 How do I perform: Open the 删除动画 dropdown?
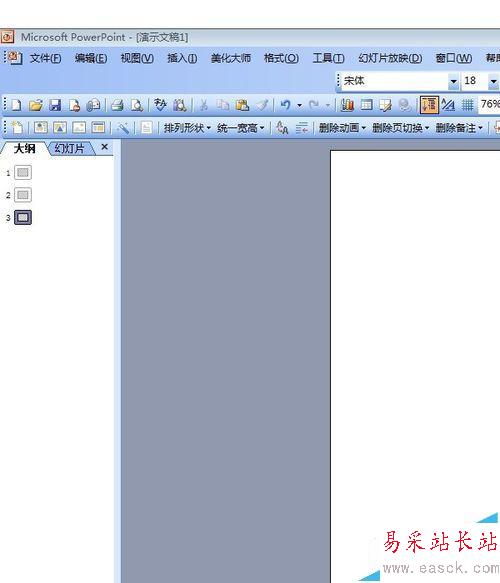pyautogui.click(x=342, y=128)
